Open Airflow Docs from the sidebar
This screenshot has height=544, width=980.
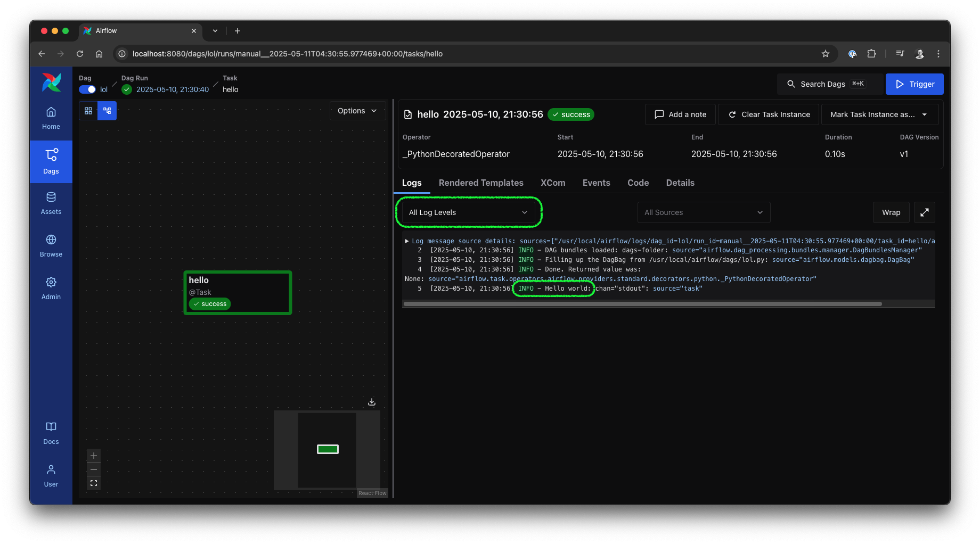point(51,432)
